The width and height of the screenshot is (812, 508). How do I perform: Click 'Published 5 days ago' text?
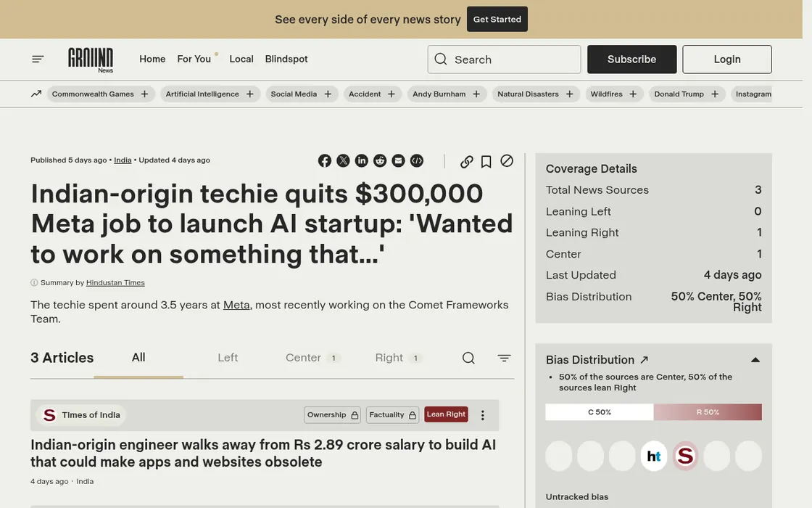(x=68, y=160)
